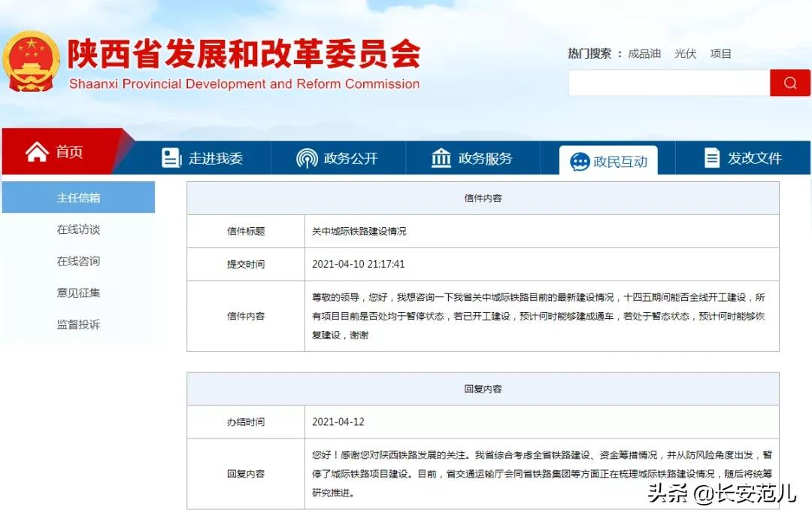Click the 政务公开 broadcast signal icon

point(307,158)
